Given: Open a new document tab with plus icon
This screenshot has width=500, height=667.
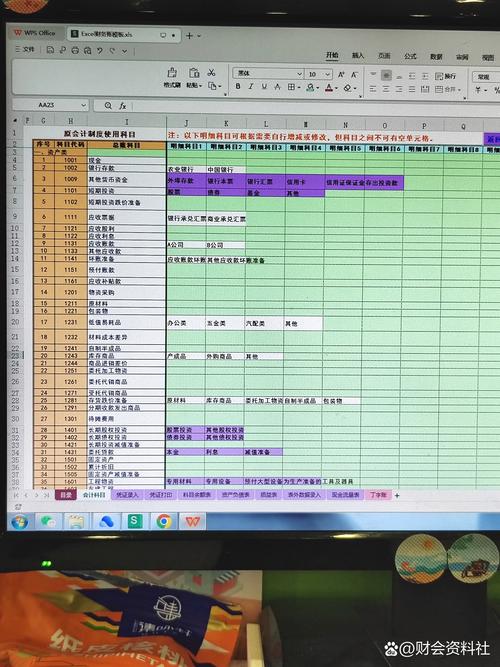Looking at the screenshot, I should 189,36.
